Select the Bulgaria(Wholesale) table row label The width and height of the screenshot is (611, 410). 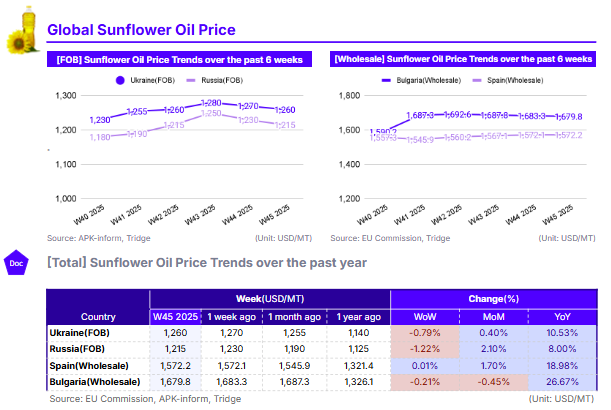95,382
